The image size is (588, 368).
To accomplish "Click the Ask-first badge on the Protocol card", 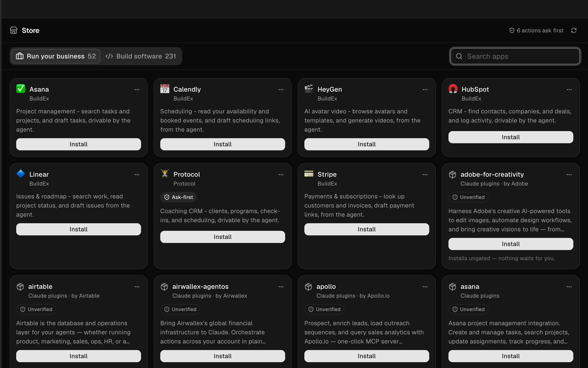I will tap(178, 197).
